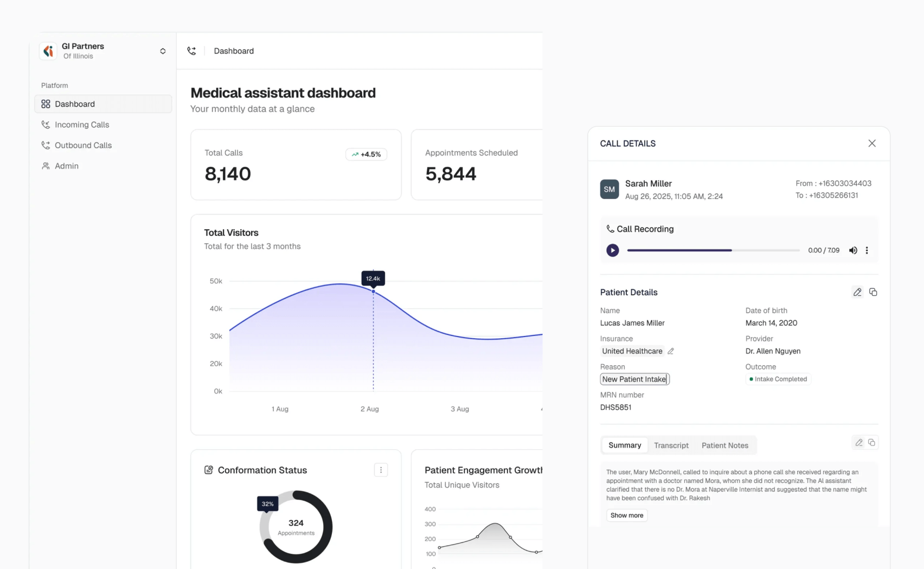Open the Patient Notes tab
Image resolution: width=924 pixels, height=569 pixels.
pyautogui.click(x=724, y=445)
